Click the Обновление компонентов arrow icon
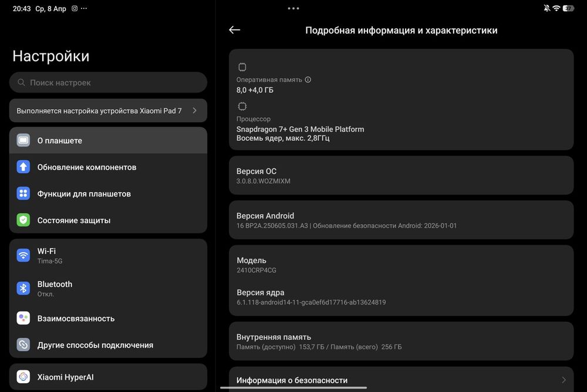 pos(23,167)
